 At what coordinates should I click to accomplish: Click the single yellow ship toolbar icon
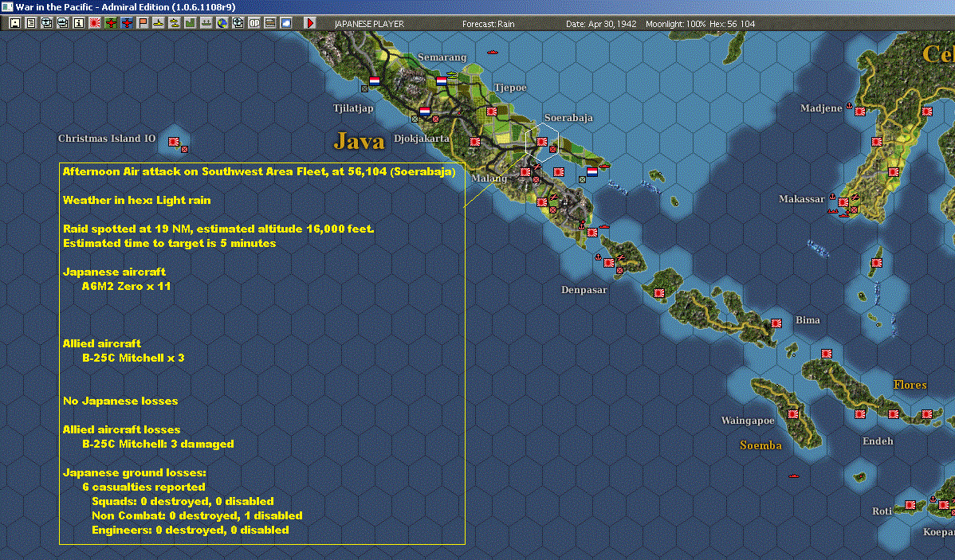(x=159, y=23)
